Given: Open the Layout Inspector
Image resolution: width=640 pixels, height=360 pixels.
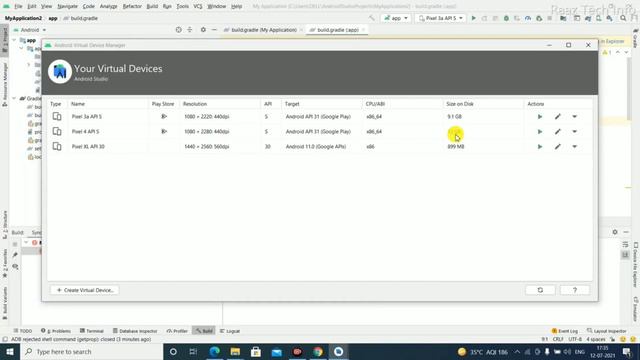Looking at the screenshot, I should tap(607, 331).
